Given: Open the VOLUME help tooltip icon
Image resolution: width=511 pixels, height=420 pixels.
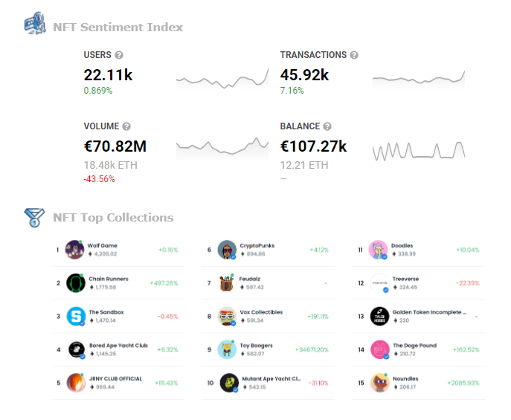Looking at the screenshot, I should pyautogui.click(x=126, y=126).
